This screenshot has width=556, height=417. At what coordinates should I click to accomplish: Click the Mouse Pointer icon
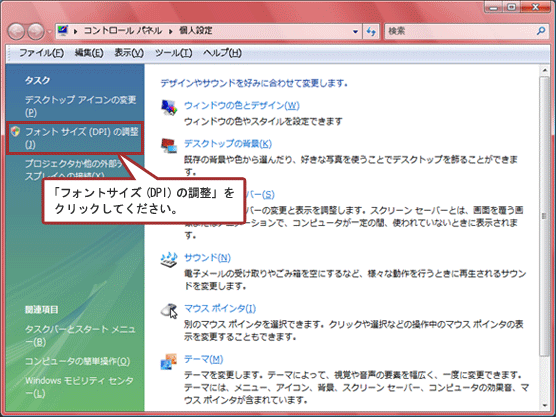click(x=169, y=311)
